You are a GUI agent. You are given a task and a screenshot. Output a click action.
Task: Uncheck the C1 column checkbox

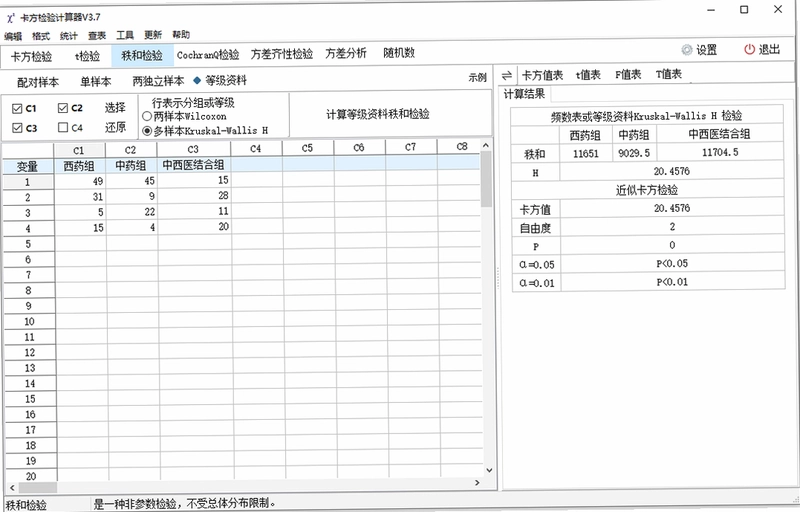[x=17, y=108]
